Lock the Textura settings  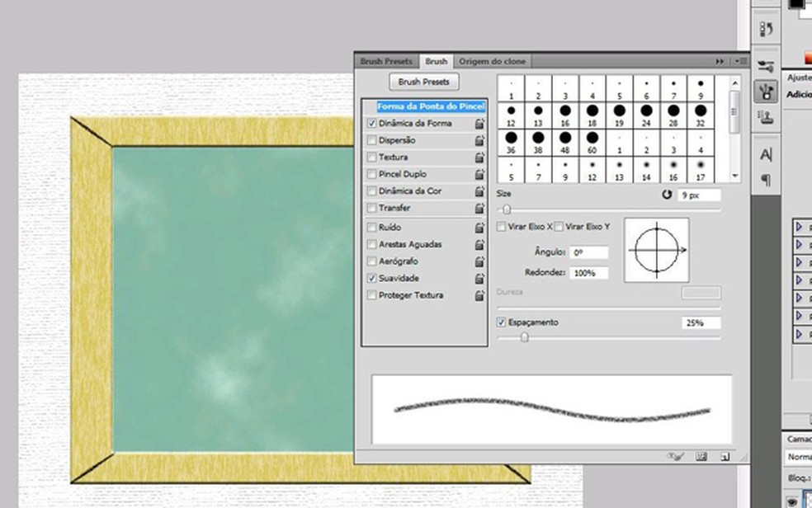click(x=479, y=158)
